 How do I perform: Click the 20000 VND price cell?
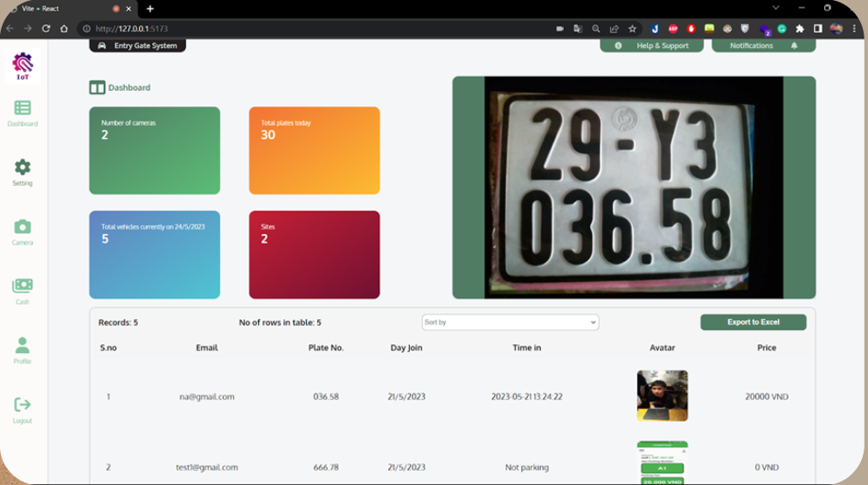(767, 397)
